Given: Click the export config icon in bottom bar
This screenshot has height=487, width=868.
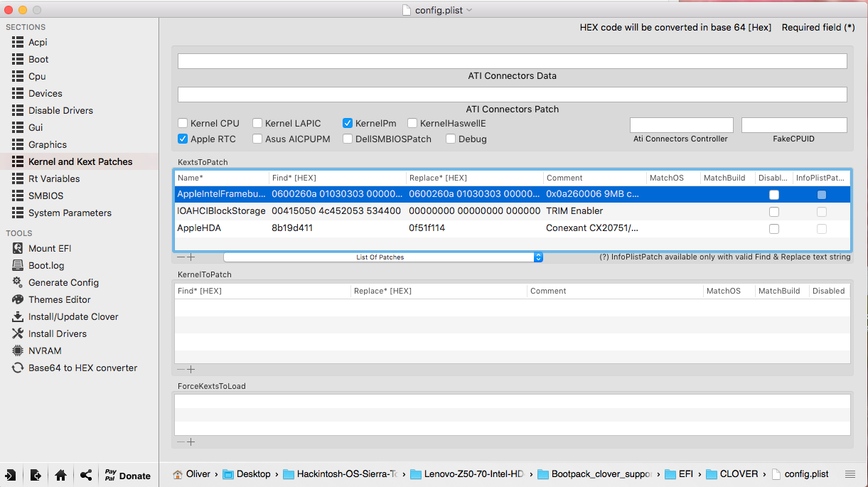Looking at the screenshot, I should click(36, 475).
